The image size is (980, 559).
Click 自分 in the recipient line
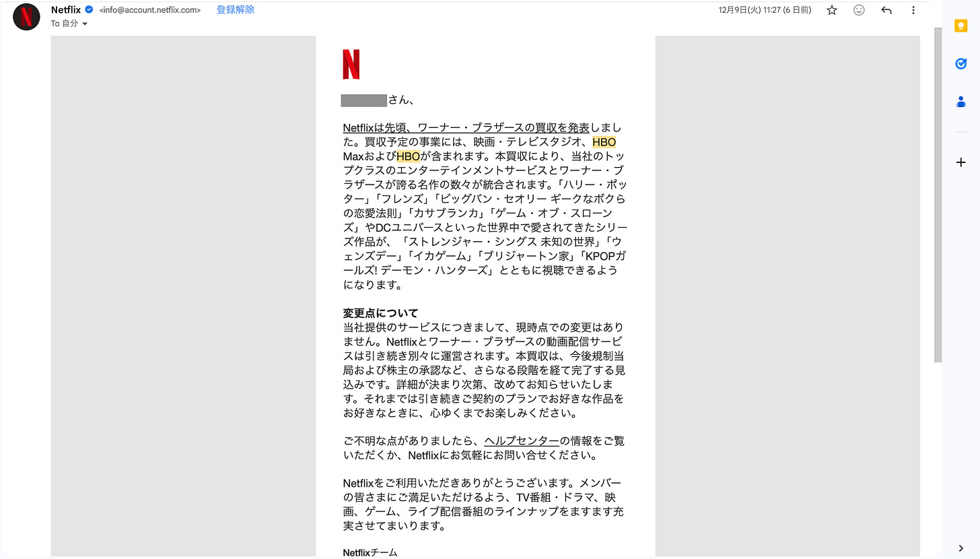[x=69, y=23]
